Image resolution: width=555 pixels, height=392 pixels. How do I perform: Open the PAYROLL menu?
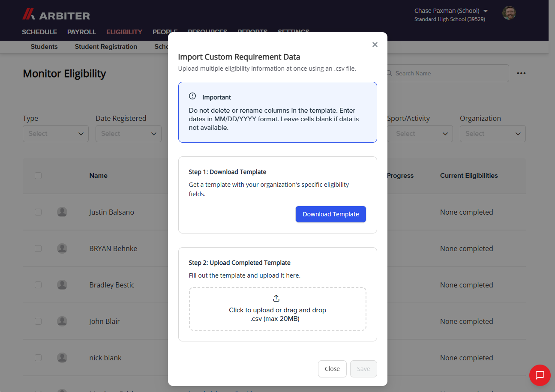pos(81,32)
